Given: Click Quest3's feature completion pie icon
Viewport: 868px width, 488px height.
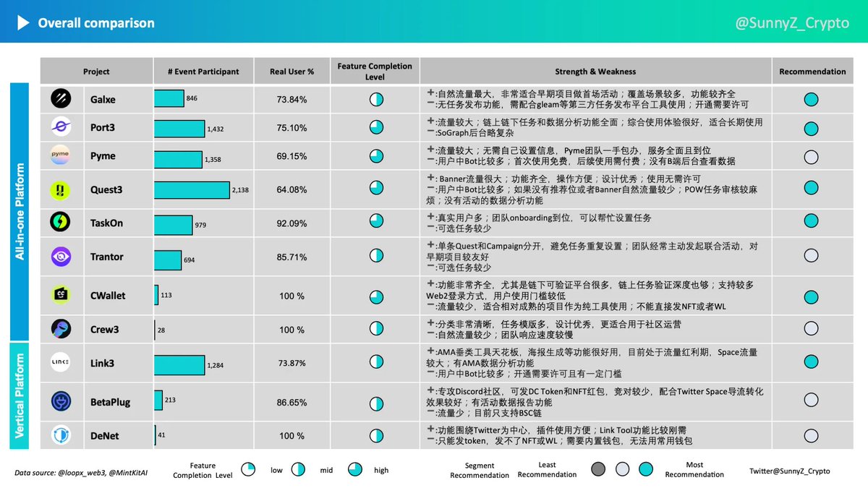Looking at the screenshot, I should point(376,188).
